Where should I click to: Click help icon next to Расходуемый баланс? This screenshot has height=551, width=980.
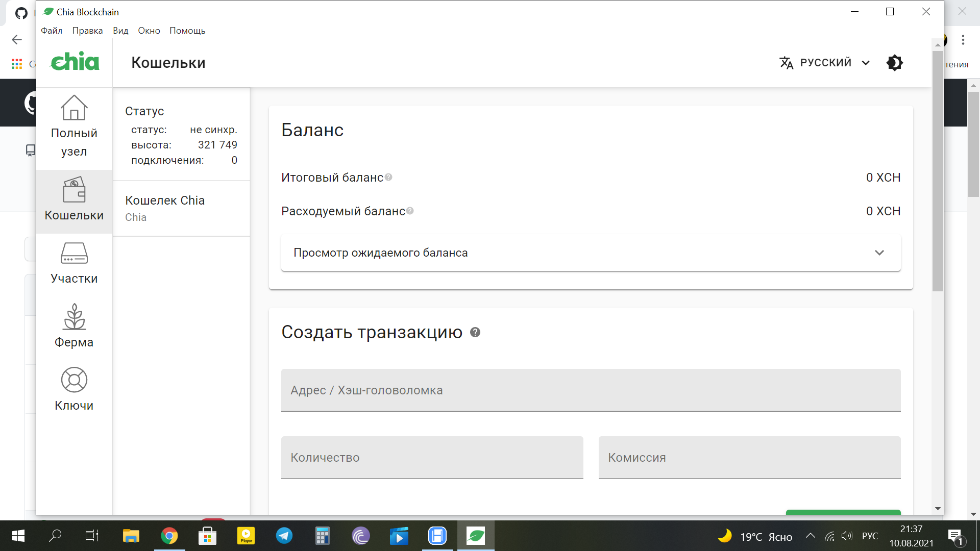410,211
